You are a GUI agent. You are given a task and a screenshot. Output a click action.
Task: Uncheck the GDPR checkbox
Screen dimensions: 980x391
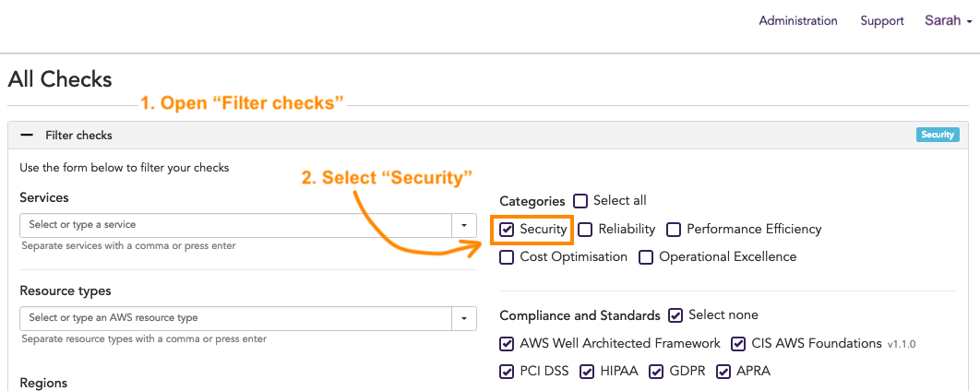pyautogui.click(x=655, y=372)
